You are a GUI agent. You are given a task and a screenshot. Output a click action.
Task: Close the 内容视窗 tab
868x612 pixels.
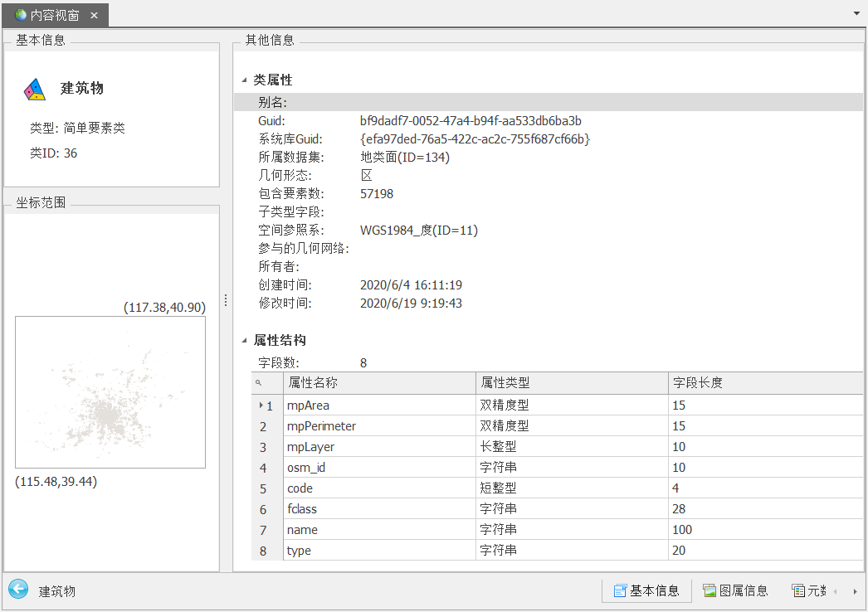point(94,15)
